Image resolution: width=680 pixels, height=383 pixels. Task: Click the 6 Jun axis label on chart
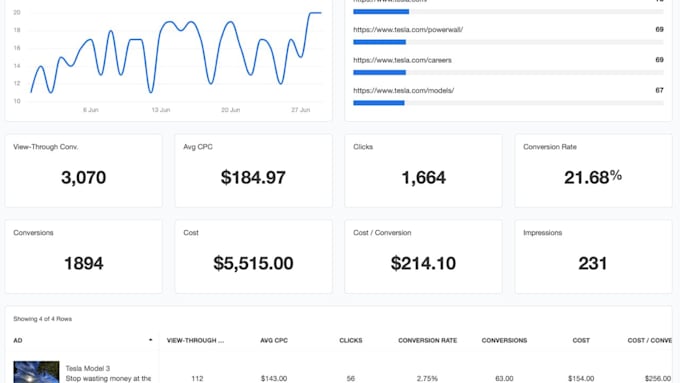point(91,110)
